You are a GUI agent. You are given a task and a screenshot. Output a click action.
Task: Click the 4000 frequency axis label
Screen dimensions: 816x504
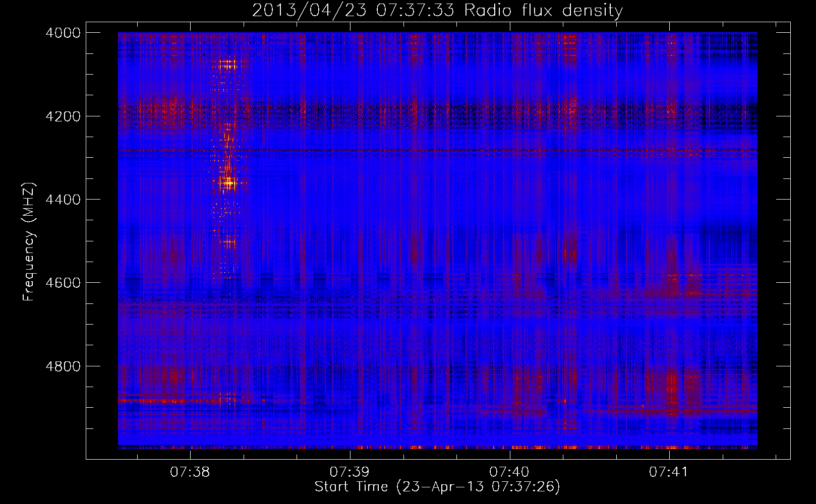pos(63,33)
